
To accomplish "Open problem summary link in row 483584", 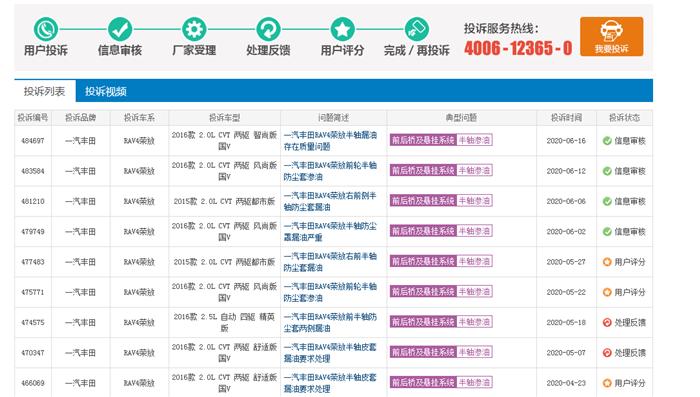I will click(x=330, y=171).
